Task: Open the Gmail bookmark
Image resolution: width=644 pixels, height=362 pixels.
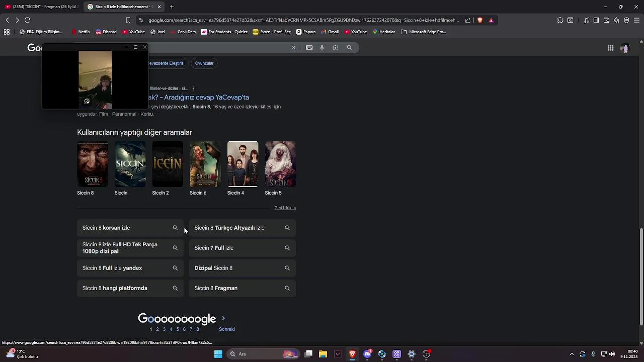Action: tap(330, 32)
